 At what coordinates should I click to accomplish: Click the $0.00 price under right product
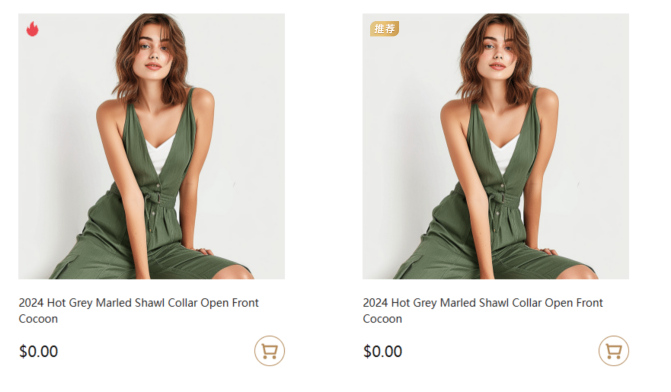tap(383, 351)
